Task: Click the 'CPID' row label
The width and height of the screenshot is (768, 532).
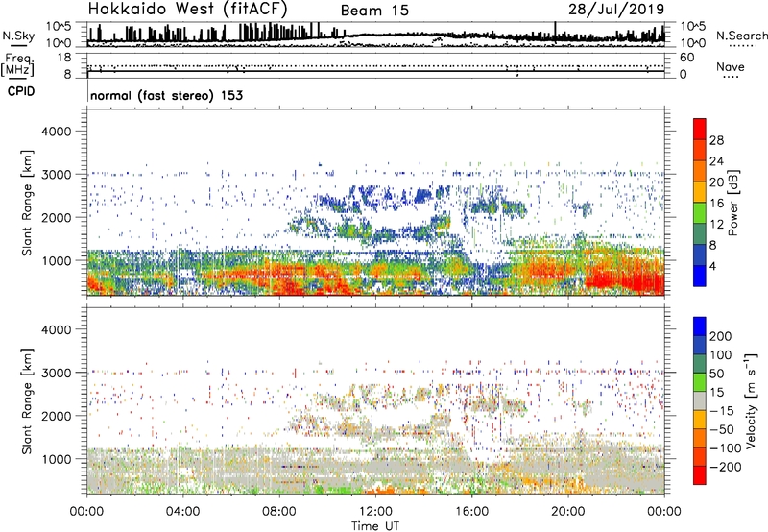Action: [21, 91]
